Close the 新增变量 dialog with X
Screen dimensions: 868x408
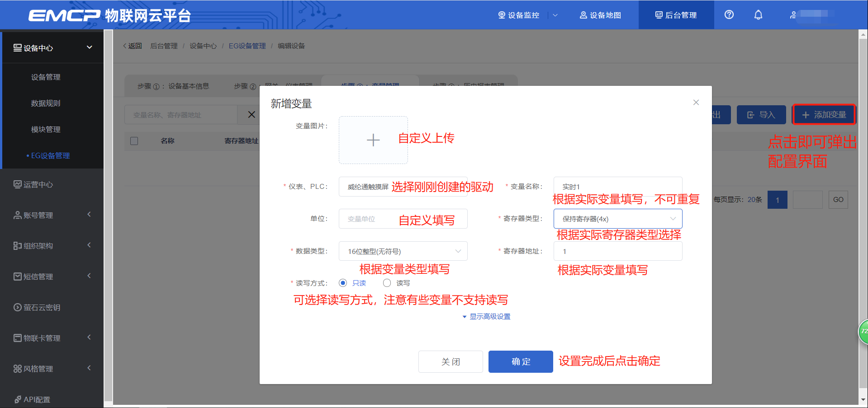click(x=696, y=103)
